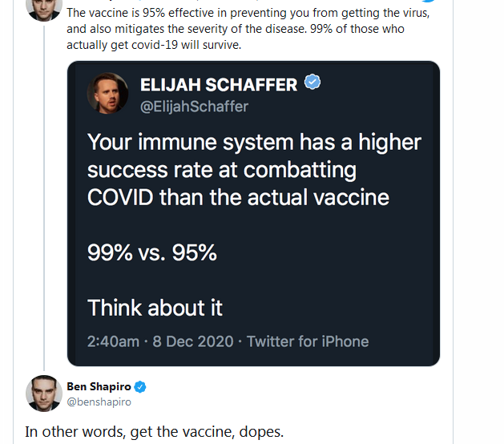Click the "COVID than the actual vaccine" line
504x444 pixels.
pos(238,197)
